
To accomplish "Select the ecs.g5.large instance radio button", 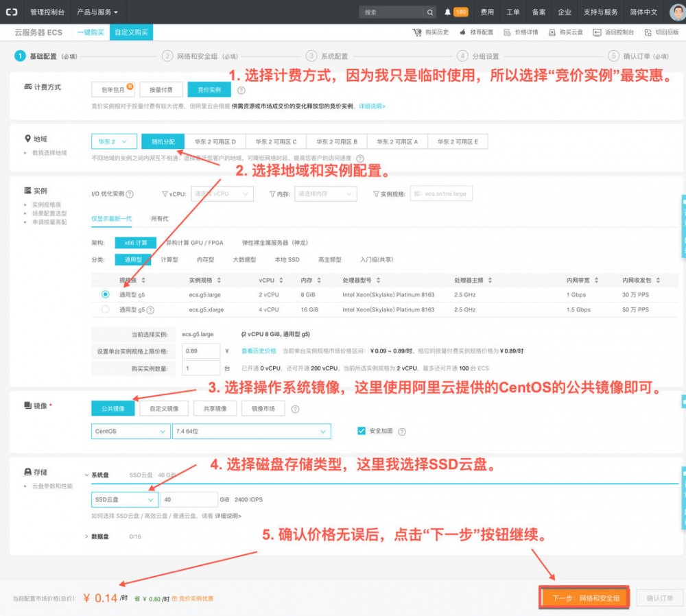I will pyautogui.click(x=105, y=294).
